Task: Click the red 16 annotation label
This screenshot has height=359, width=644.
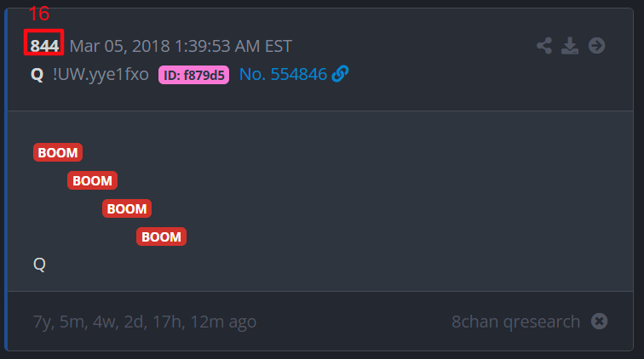Action: (39, 14)
